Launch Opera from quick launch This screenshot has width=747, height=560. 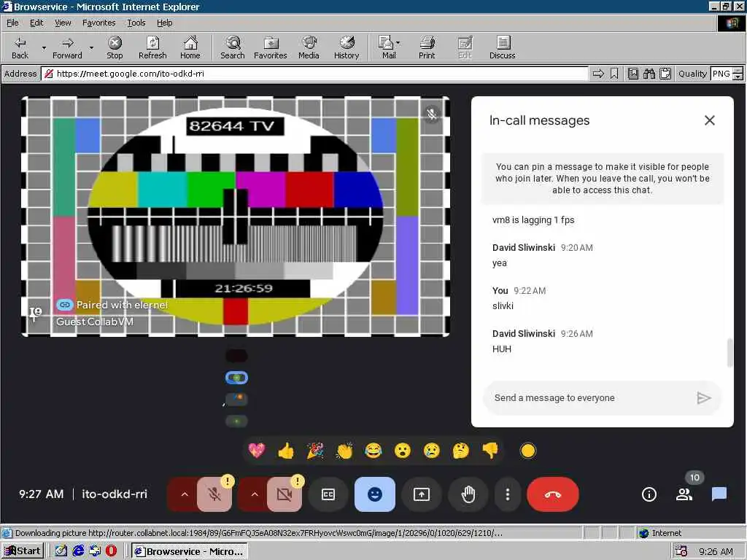pyautogui.click(x=111, y=551)
